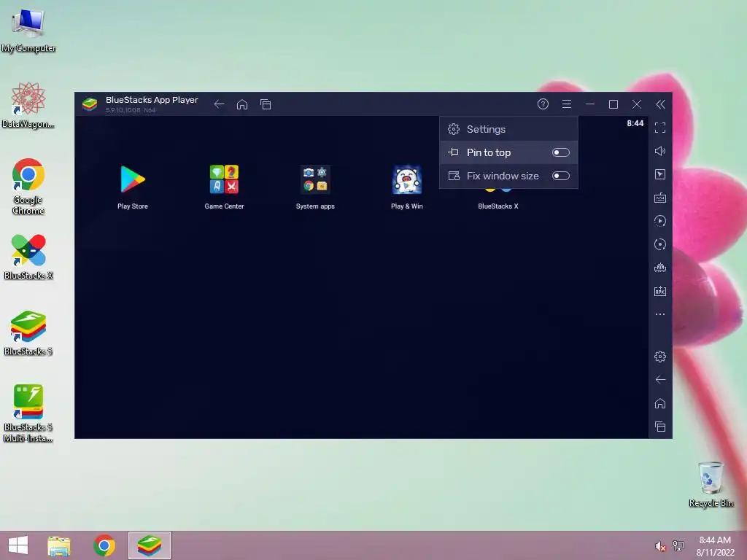
Task: Click Fix window size menu entry label
Action: tap(503, 176)
